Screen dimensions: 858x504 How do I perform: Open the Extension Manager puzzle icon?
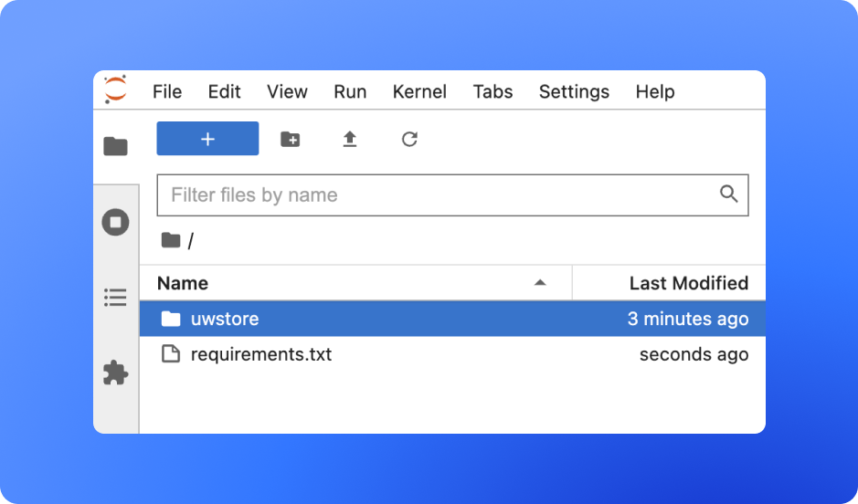click(x=115, y=373)
